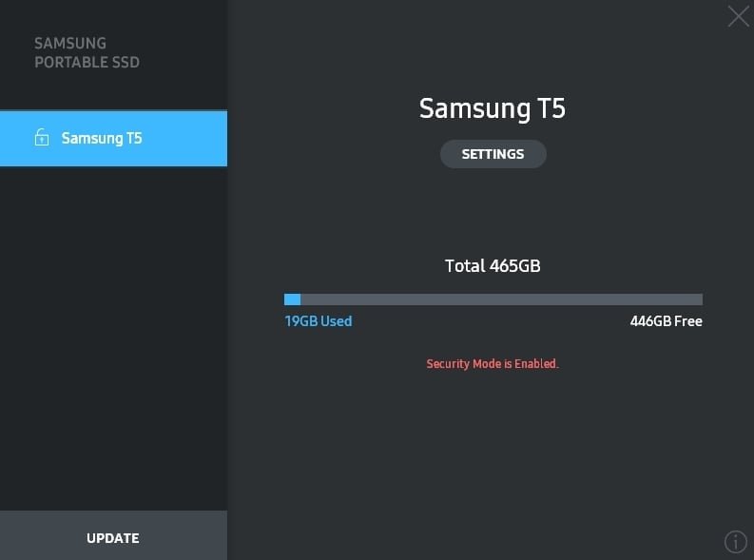Click the large Samsung T5 heading
The image size is (754, 560).
[493, 108]
